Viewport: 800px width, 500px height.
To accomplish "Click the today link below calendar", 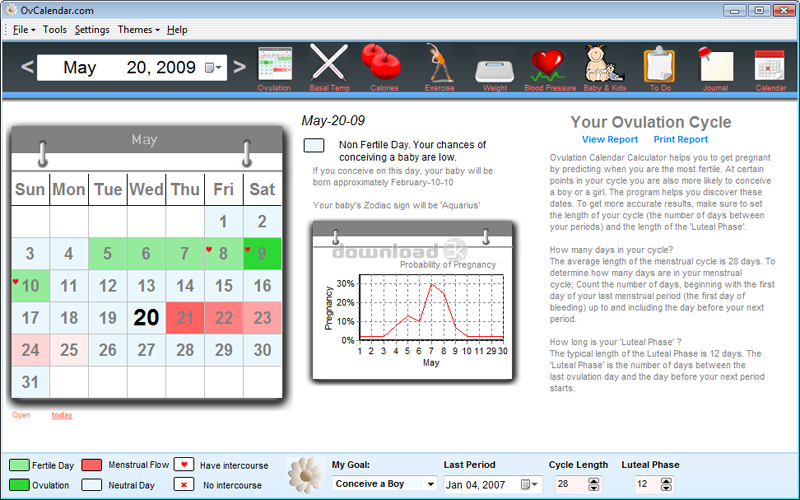I will click(x=62, y=415).
